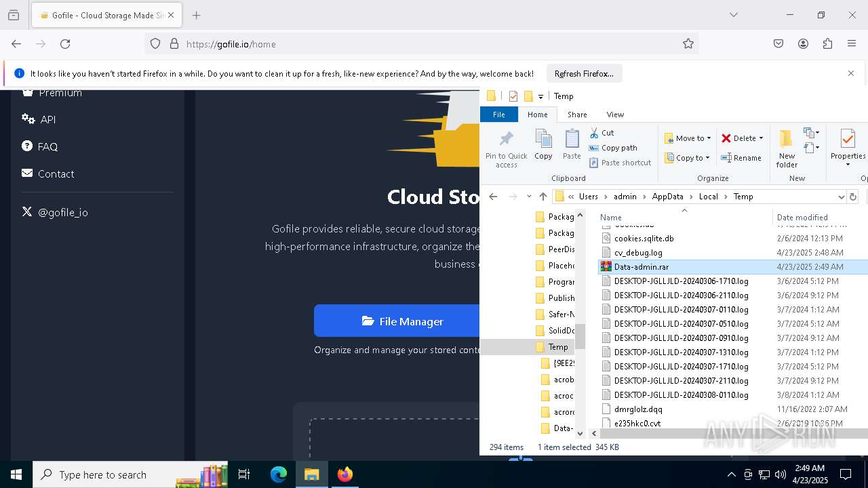Open Microsoft Edge from taskbar
Screen dimensions: 868x488
(x=279, y=474)
